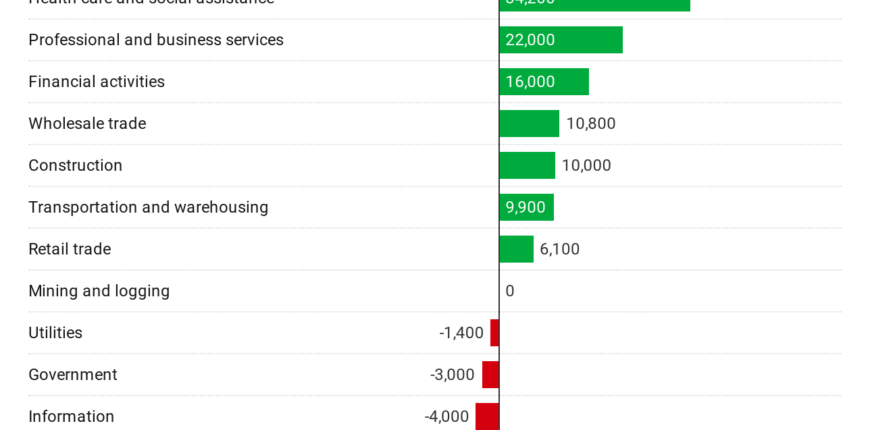Click the 0 value for Mining and logging
The height and width of the screenshot is (430, 870).
[510, 292]
